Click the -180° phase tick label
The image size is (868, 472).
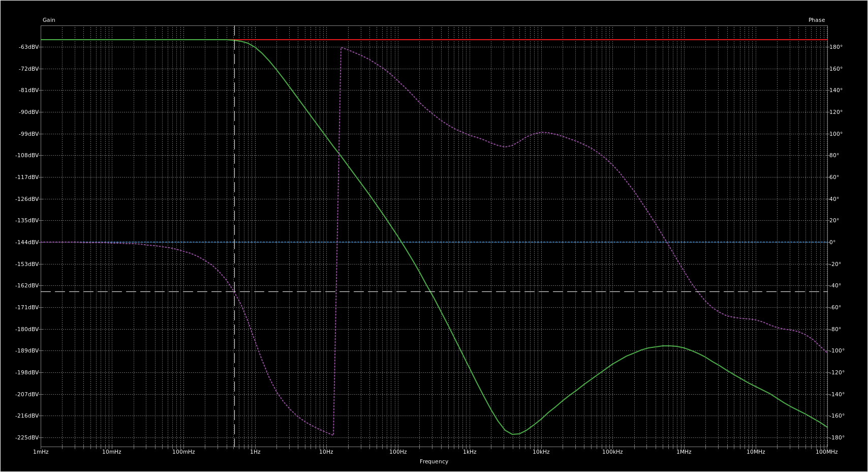click(x=837, y=437)
